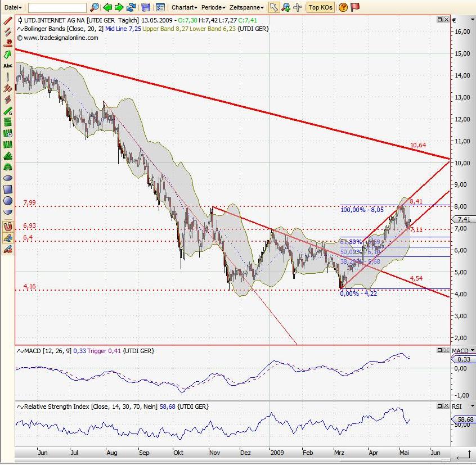Click the Top KOs button

coord(321,7)
